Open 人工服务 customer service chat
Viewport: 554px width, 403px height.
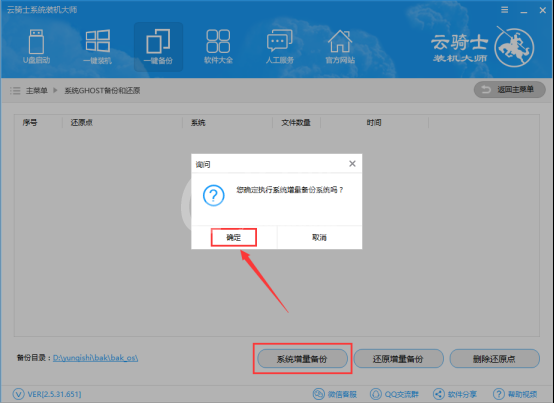[x=279, y=47]
